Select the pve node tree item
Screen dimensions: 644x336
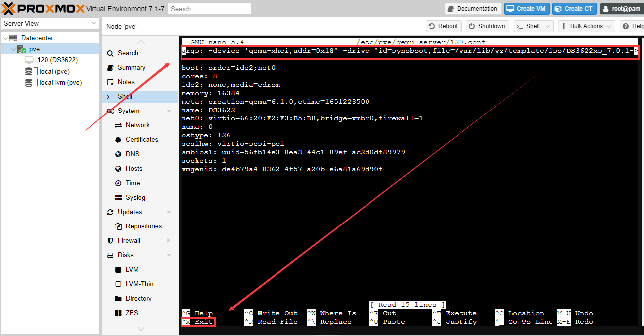(34, 49)
